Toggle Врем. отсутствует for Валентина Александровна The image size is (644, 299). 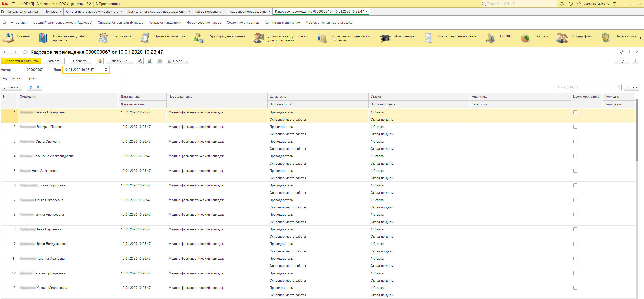(x=575, y=156)
